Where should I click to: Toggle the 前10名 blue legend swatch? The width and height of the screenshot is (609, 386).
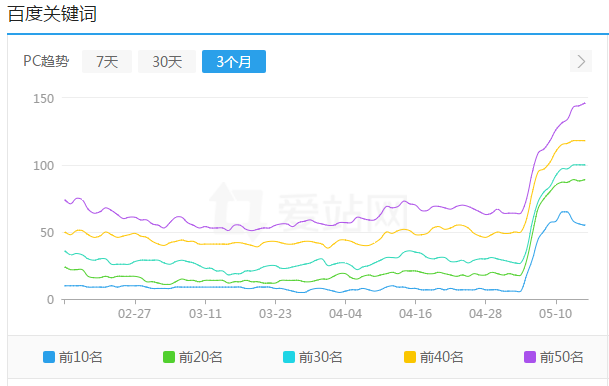coord(49,357)
